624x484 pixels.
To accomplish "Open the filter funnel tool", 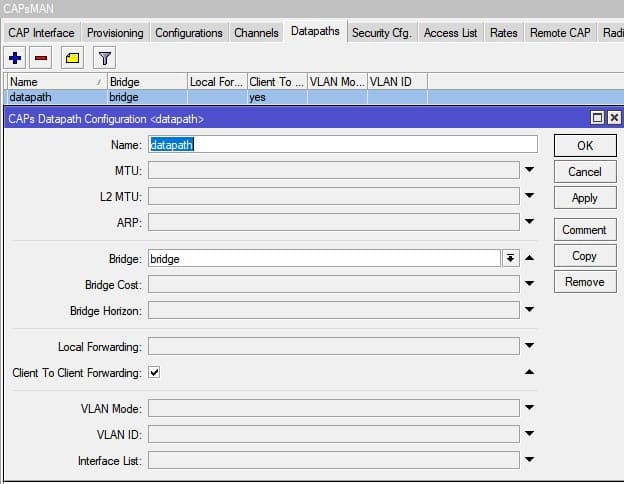I will 105,58.
